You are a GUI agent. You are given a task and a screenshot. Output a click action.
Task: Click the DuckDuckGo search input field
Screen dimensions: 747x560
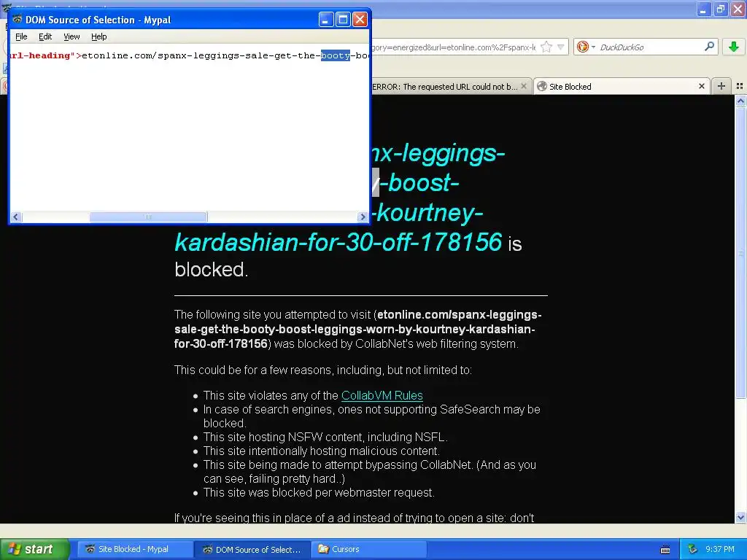point(650,47)
